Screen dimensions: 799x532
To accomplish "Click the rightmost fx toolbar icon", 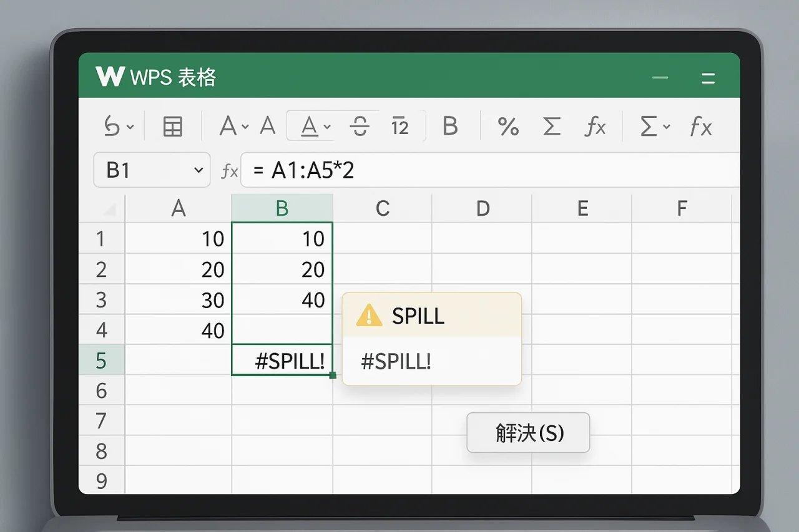I will (x=700, y=127).
